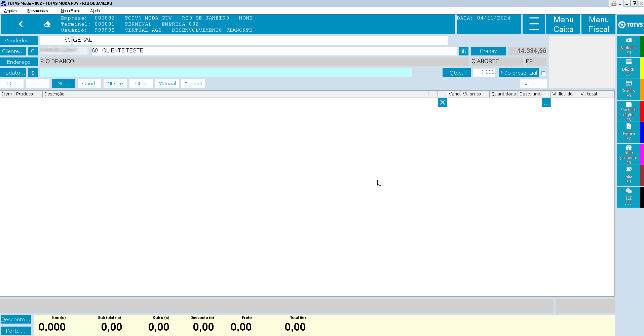
Task: Open the Arquivo menu
Action: point(10,11)
